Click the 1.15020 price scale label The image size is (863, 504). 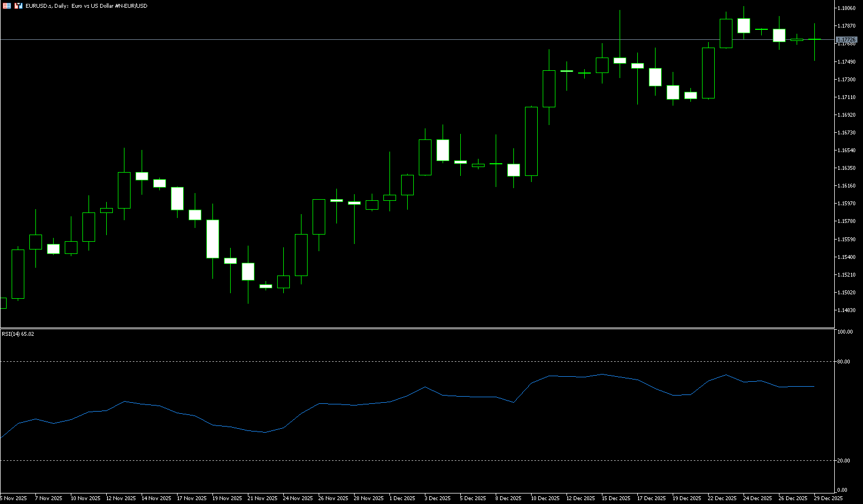point(847,293)
